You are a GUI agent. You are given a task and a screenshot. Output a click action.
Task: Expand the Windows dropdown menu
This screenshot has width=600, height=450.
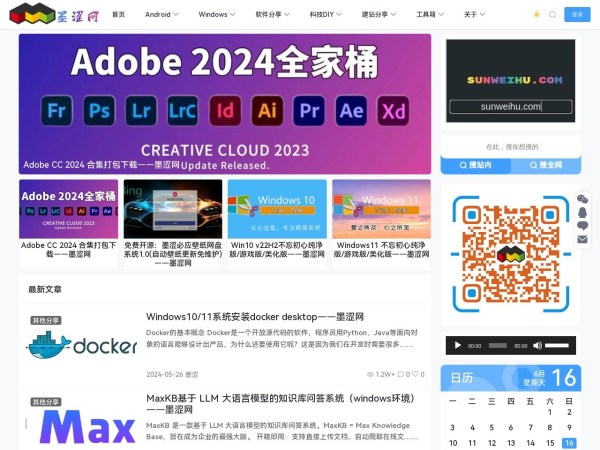coord(217,15)
